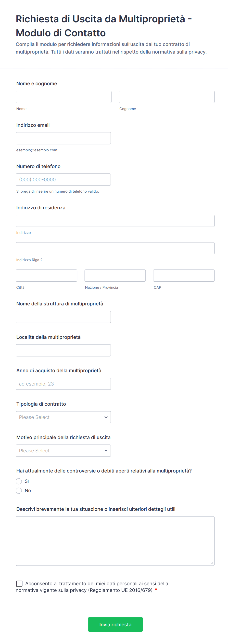228x644 pixels.
Task: Focus the Indirizzo email input
Action: [63, 138]
